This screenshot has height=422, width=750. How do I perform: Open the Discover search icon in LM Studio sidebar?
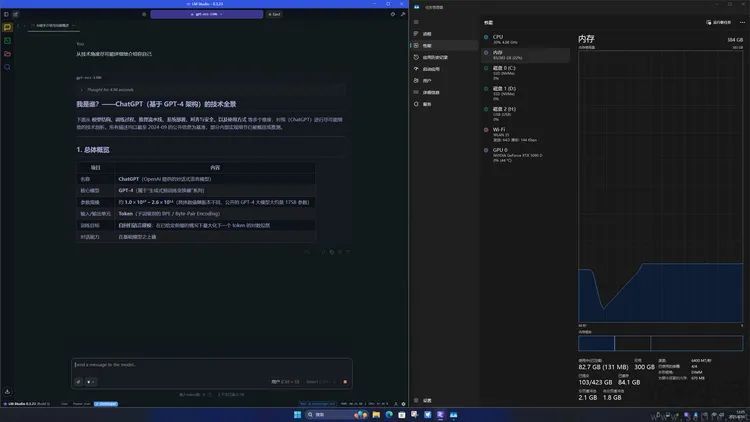coord(7,67)
